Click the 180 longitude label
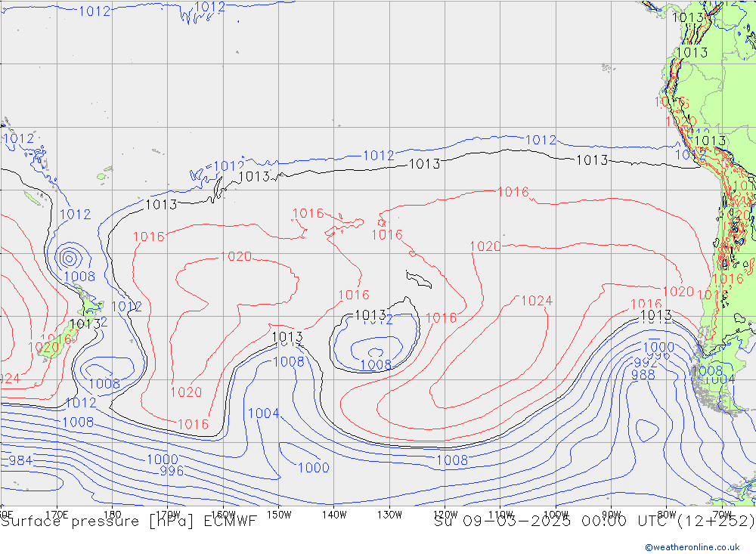The height and width of the screenshot is (554, 756). pos(113,515)
